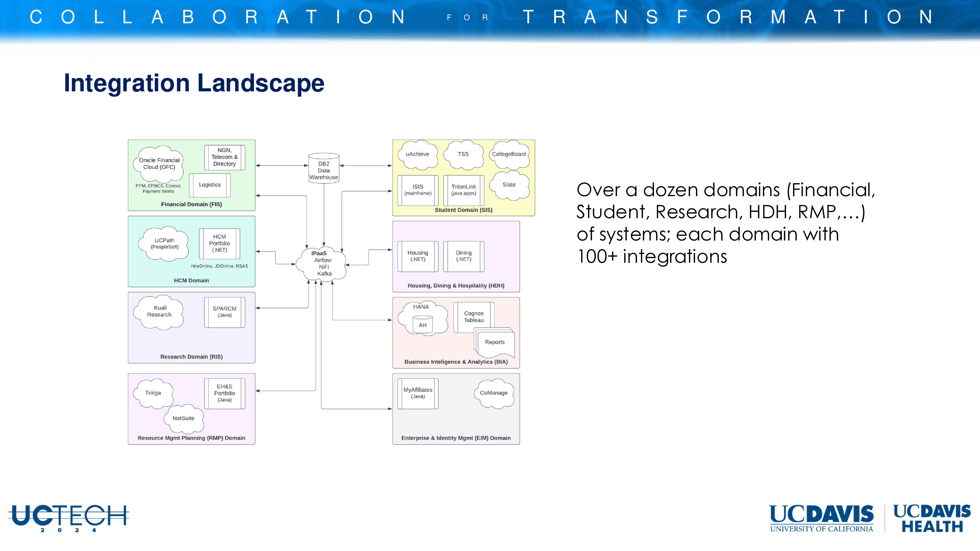Click the 'Over a dozen domains' paragraph text
This screenshot has width=980, height=551.
(x=725, y=223)
